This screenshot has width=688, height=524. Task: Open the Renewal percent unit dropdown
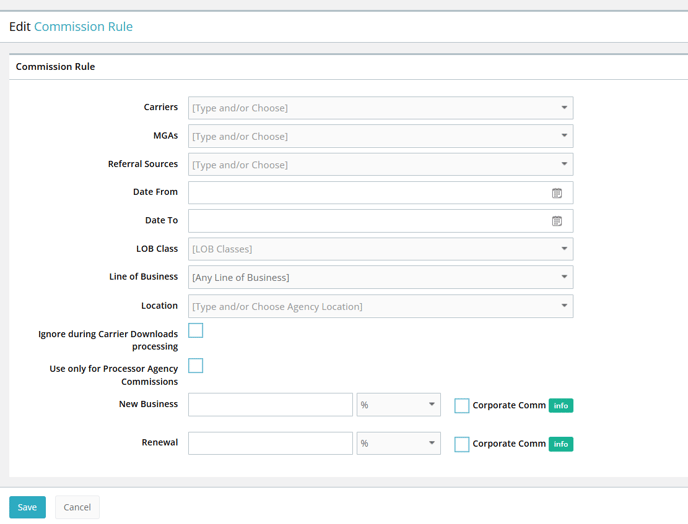point(398,443)
